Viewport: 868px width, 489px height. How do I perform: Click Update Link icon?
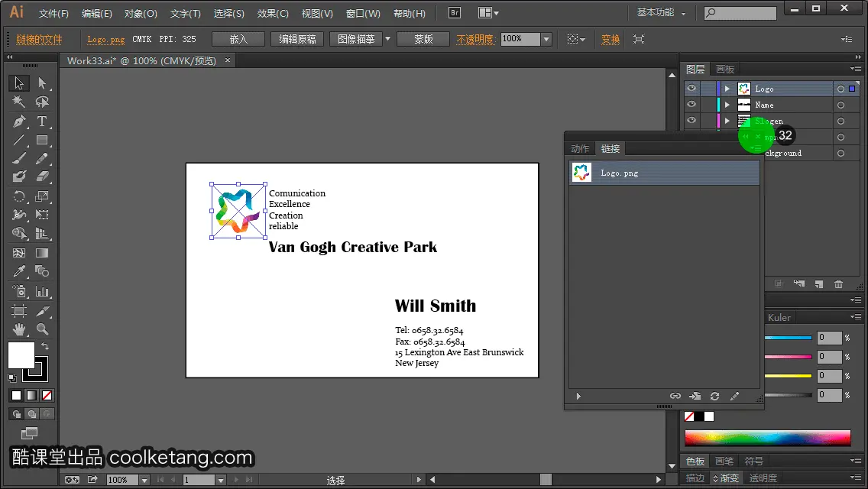tap(714, 396)
